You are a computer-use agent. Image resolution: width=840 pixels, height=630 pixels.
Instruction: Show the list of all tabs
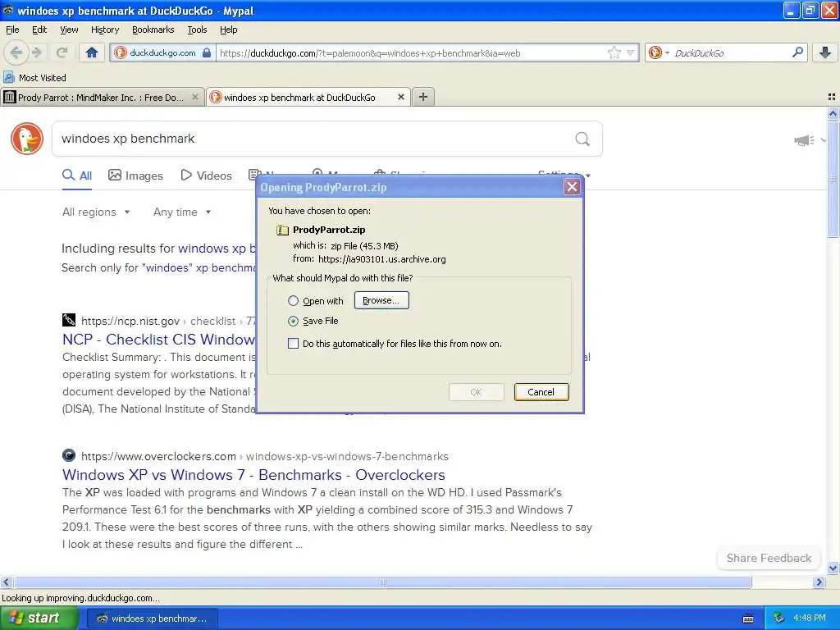[832, 97]
